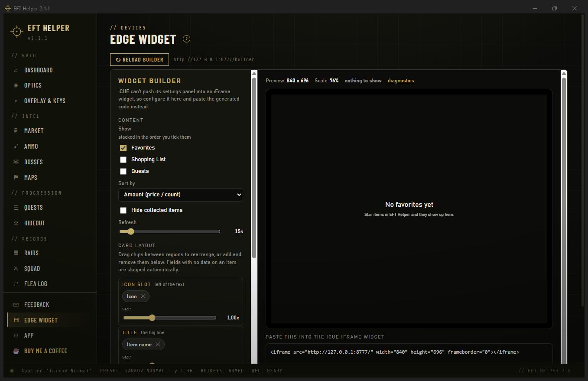Click the Raids grid icon

pyautogui.click(x=16, y=253)
